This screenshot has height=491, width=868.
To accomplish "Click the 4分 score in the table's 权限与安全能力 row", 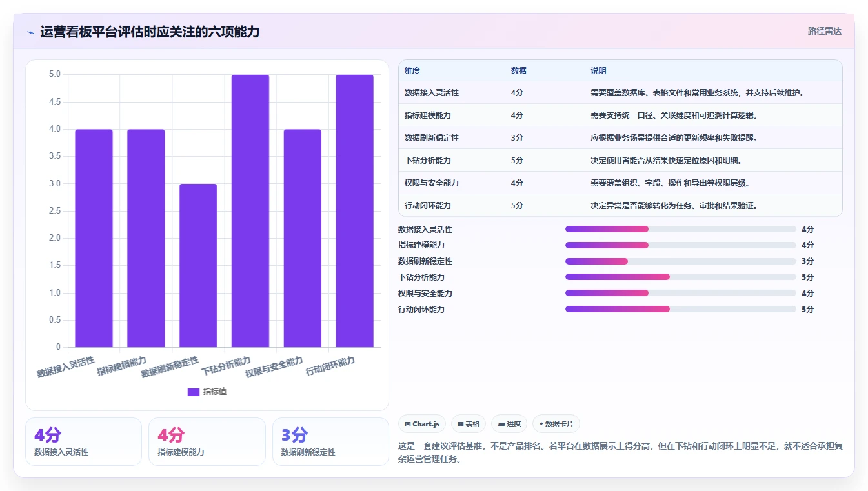I will [517, 183].
